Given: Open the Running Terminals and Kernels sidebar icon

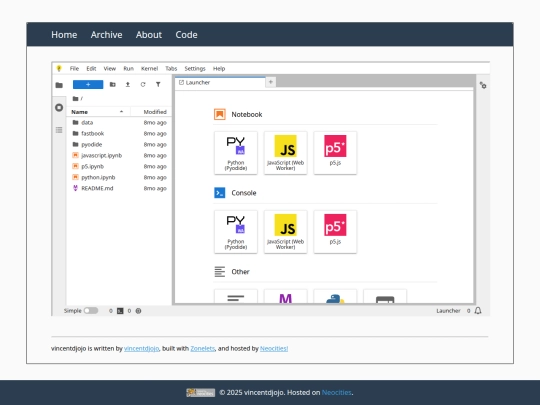Looking at the screenshot, I should point(59,107).
